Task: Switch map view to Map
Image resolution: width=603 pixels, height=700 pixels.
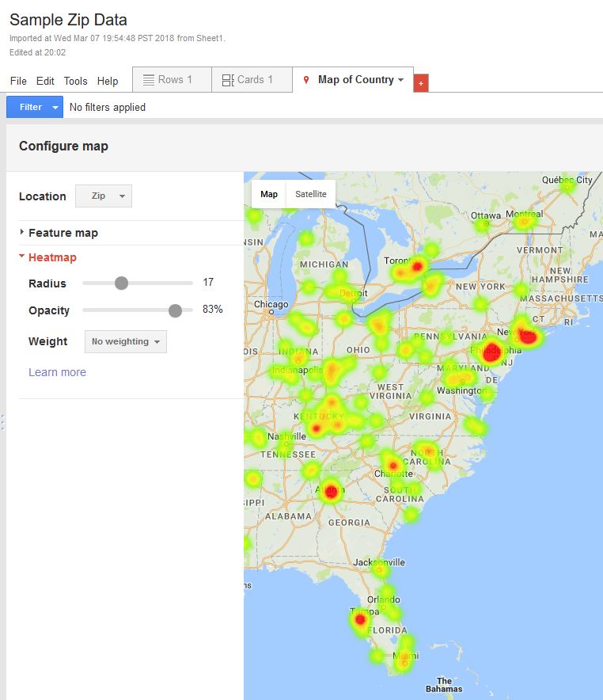Action: tap(269, 194)
